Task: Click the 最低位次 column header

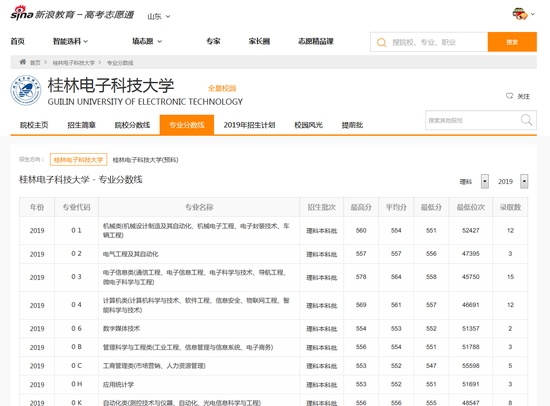Action: click(x=471, y=207)
